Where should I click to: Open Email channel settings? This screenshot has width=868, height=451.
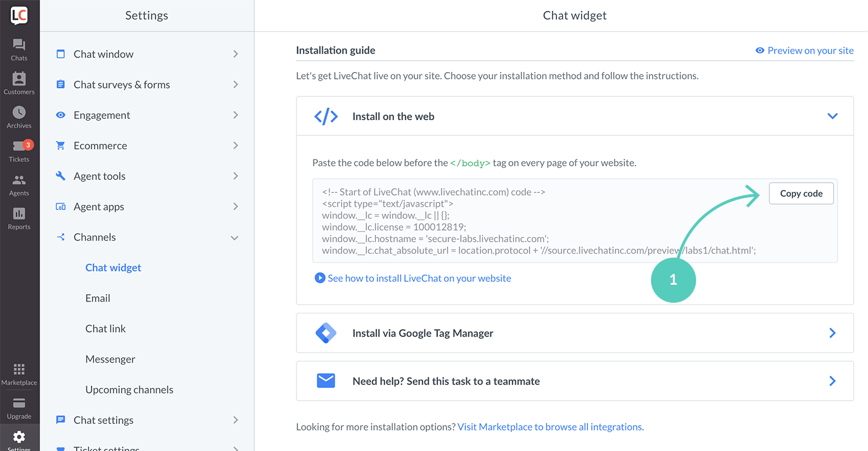click(98, 298)
